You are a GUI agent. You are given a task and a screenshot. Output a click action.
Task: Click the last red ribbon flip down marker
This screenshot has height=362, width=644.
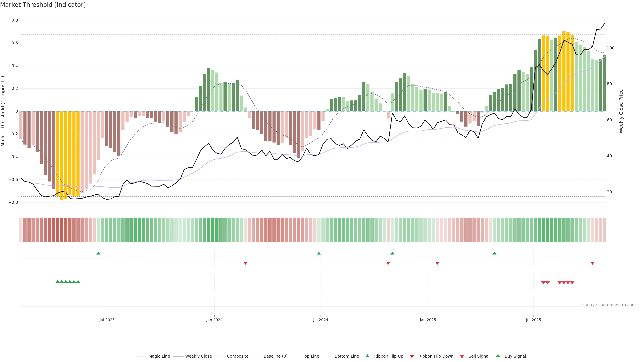coord(593,263)
